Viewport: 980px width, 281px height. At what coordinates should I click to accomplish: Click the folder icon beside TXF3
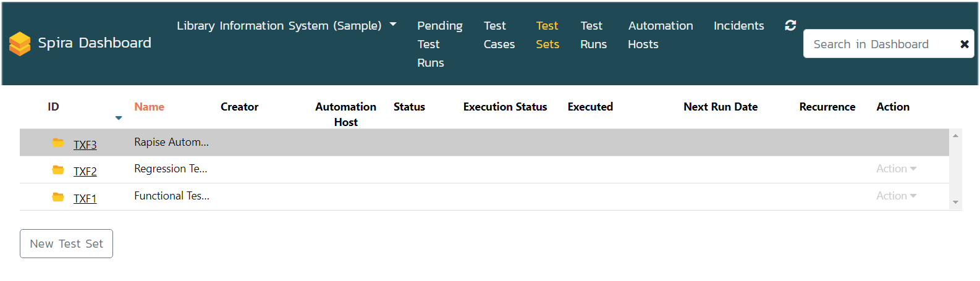[x=58, y=143]
